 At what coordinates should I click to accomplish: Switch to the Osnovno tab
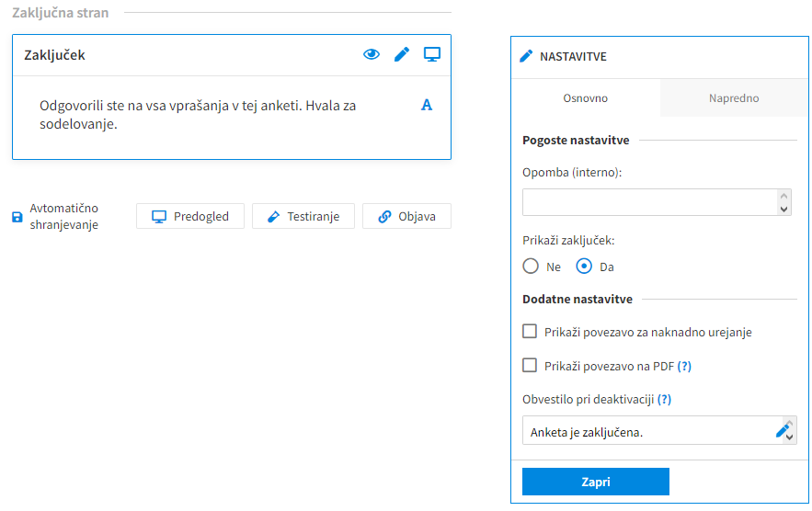[586, 98]
